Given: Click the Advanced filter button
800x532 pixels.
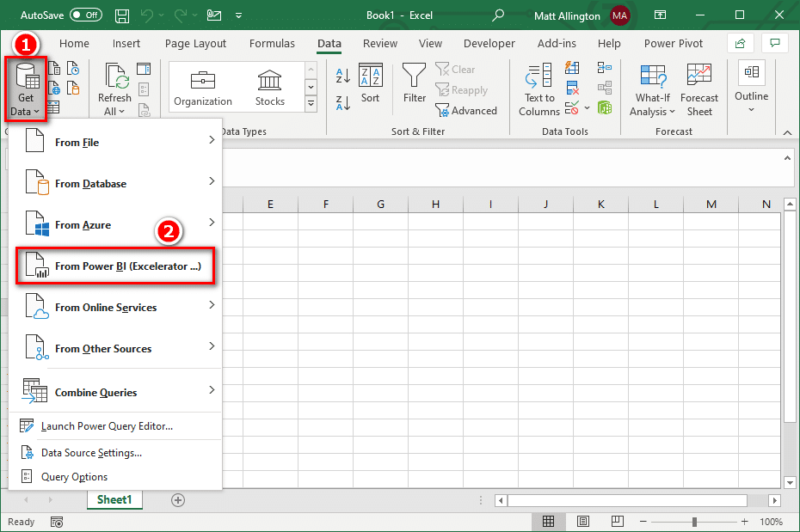Looking at the screenshot, I should click(x=466, y=111).
